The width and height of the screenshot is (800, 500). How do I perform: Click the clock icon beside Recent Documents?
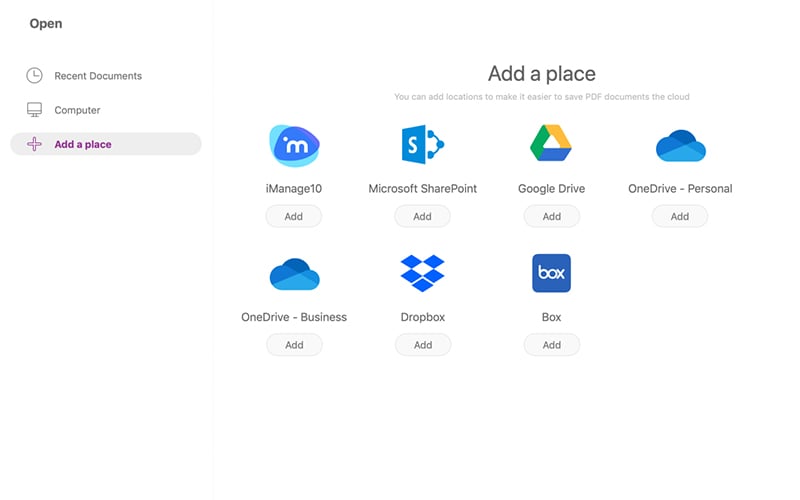click(34, 76)
